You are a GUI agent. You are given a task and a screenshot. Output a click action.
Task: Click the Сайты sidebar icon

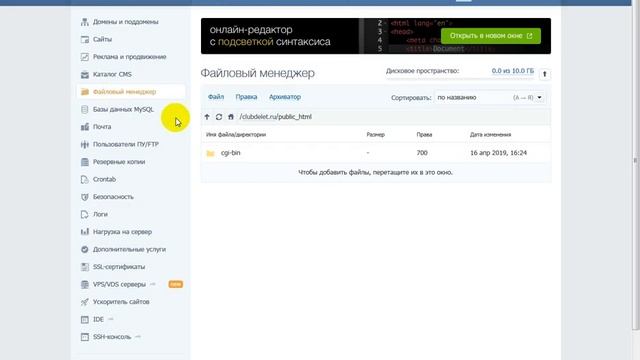point(84,40)
